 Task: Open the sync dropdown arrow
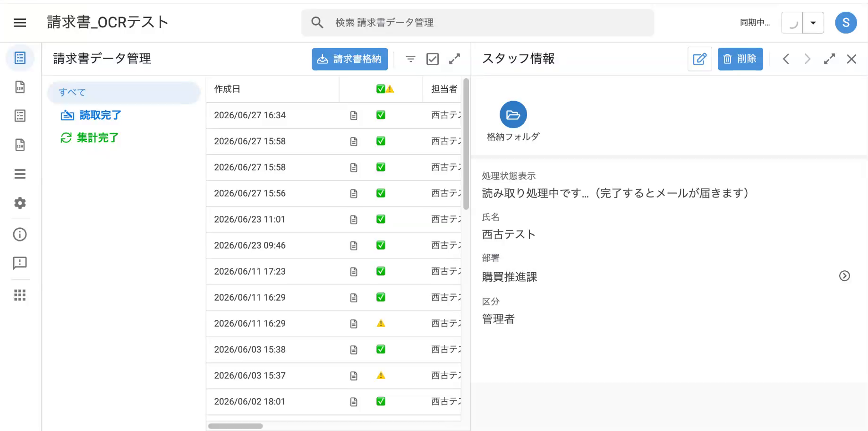pyautogui.click(x=813, y=22)
